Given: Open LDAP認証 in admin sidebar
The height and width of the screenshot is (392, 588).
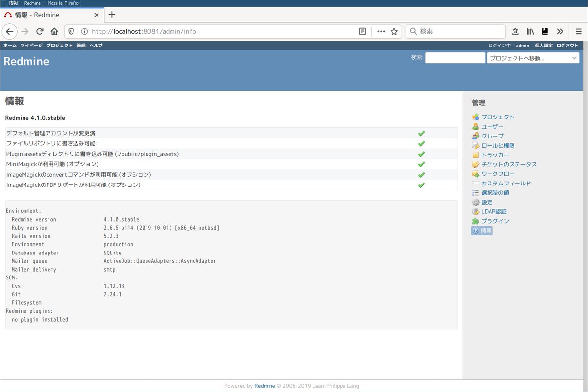Looking at the screenshot, I should pyautogui.click(x=494, y=212).
